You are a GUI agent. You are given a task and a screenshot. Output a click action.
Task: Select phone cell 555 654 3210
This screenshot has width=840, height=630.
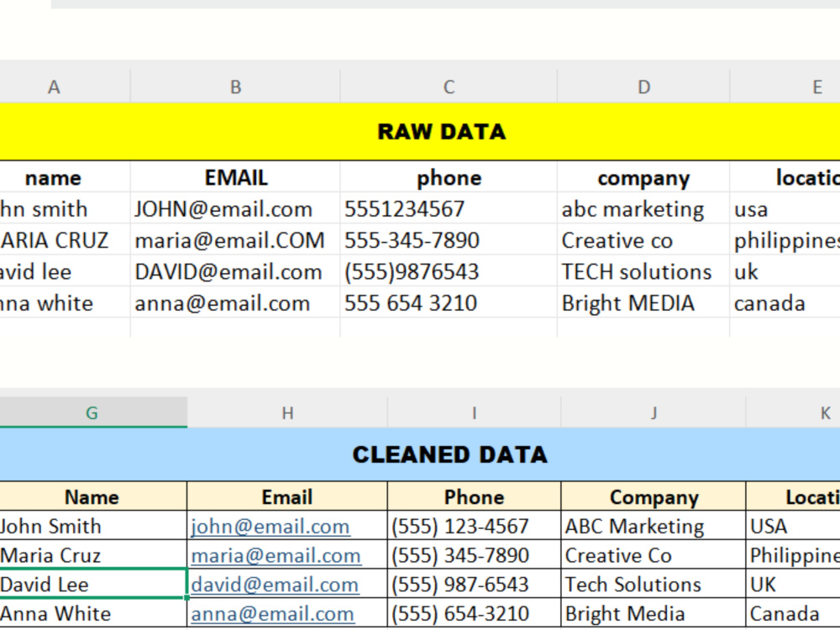click(449, 303)
